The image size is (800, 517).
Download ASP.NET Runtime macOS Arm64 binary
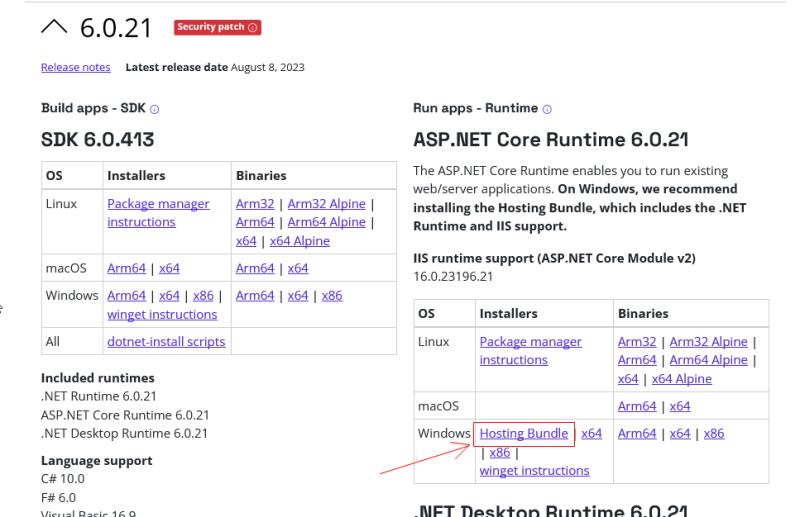pos(637,406)
